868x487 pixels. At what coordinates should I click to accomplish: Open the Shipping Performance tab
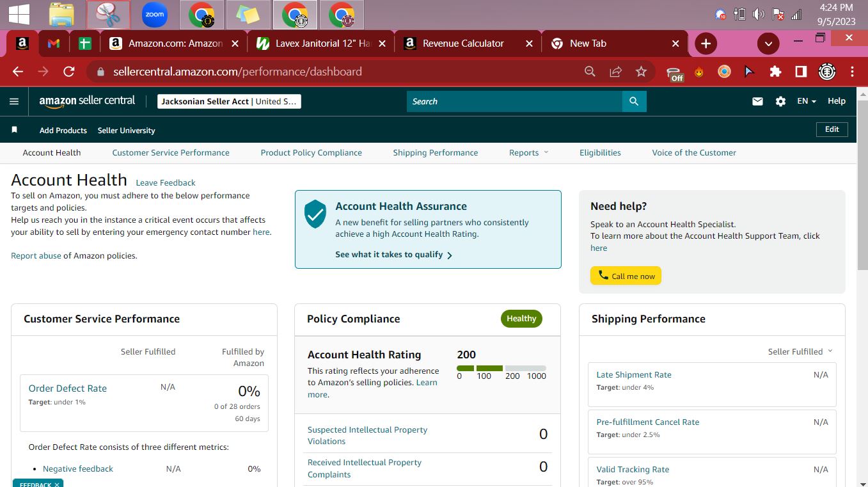(x=436, y=152)
